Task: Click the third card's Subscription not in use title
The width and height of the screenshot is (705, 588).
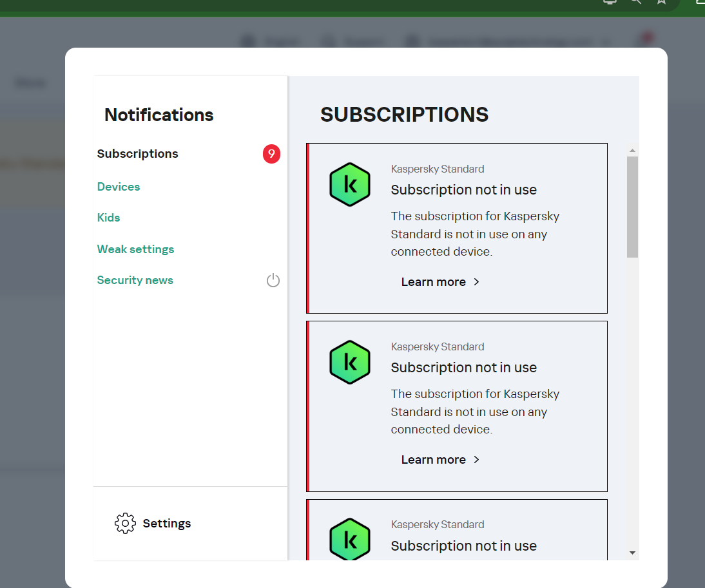Action: point(464,546)
